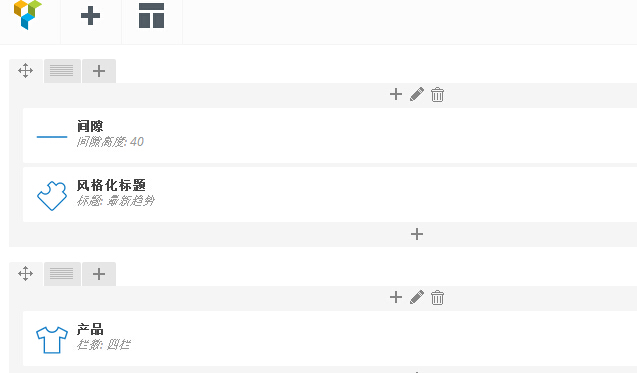
Task: Delete second row column with trash
Action: [438, 297]
